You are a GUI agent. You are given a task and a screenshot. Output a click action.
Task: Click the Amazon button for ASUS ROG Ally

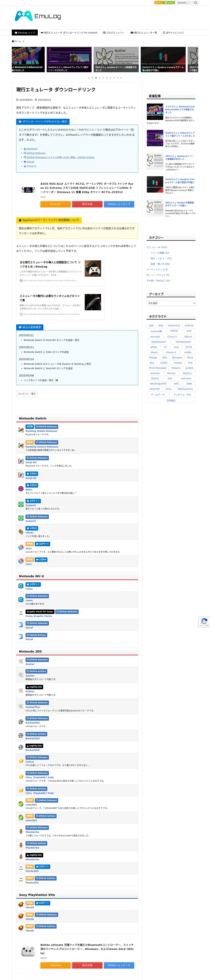pyautogui.click(x=56, y=204)
